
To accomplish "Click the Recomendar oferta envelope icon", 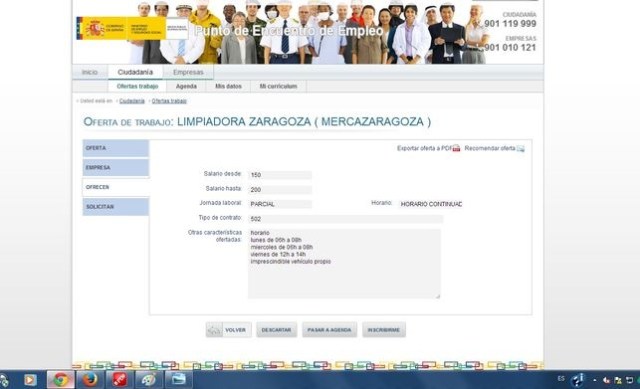I will [520, 148].
